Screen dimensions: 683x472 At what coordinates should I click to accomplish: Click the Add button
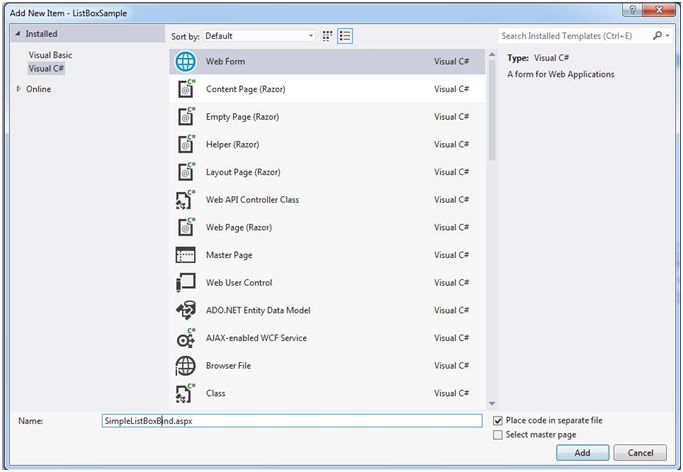pyautogui.click(x=582, y=452)
